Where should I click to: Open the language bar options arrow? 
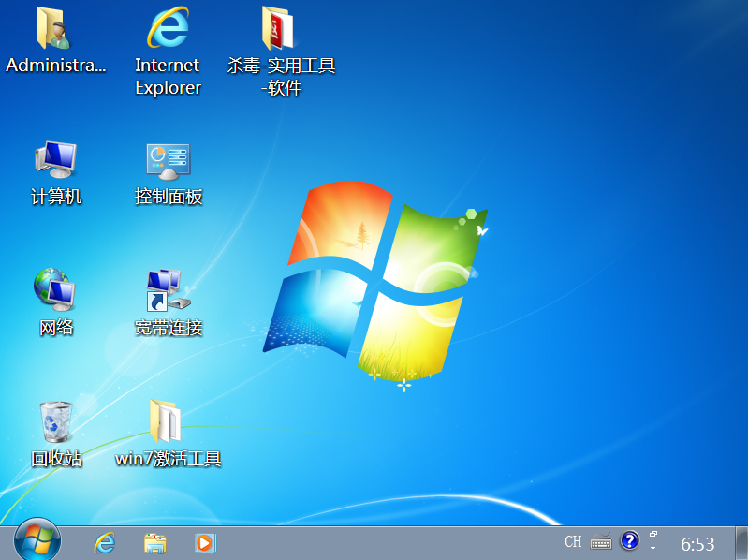(x=653, y=549)
